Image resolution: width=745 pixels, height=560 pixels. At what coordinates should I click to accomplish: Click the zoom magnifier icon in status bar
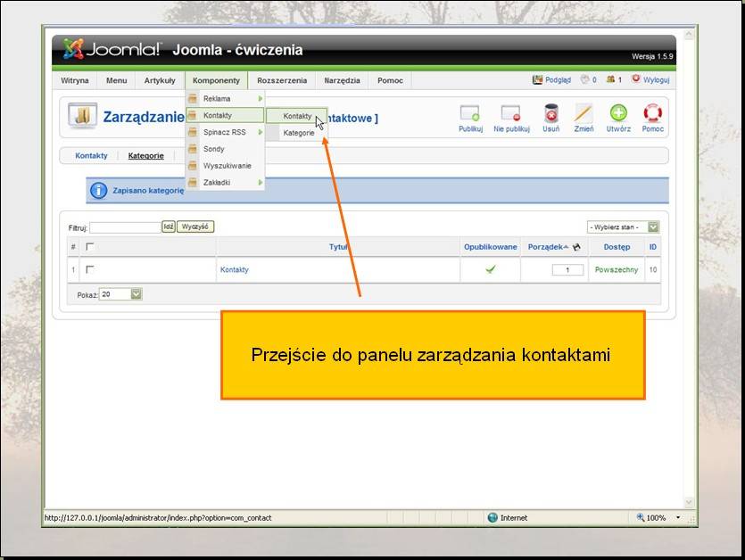click(640, 517)
